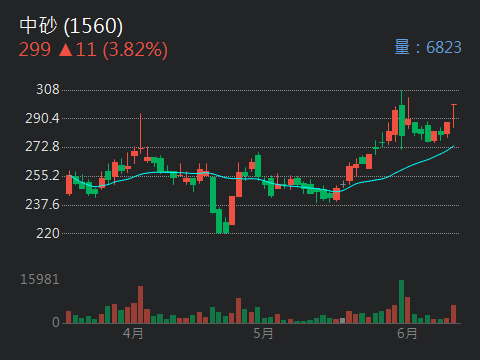Click the volume label 量 : 6823
This screenshot has height=360, width=480.
pos(428,47)
